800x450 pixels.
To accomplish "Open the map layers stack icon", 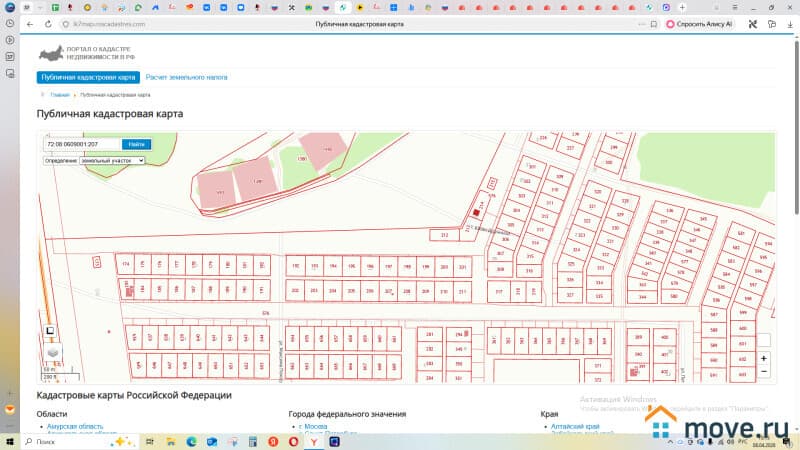I will [52, 353].
